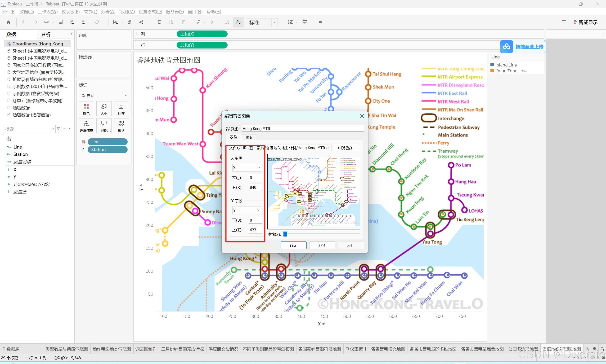
Task: Switch to the 选项 tab in dialog
Action: pyautogui.click(x=249, y=138)
